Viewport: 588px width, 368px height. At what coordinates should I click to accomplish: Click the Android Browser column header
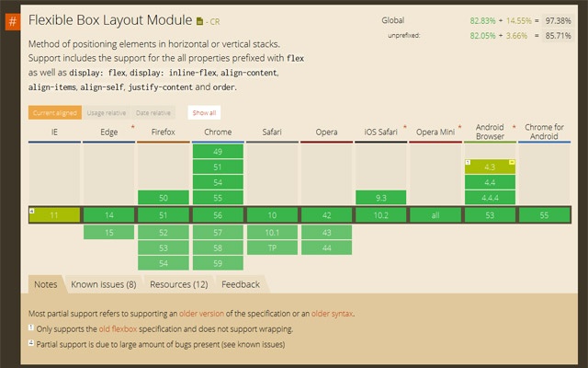pyautogui.click(x=490, y=132)
